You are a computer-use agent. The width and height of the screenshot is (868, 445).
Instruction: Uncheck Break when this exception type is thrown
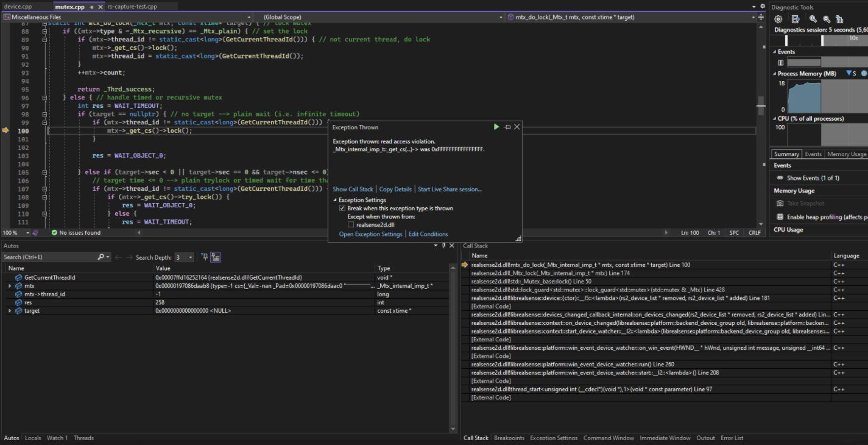point(342,207)
